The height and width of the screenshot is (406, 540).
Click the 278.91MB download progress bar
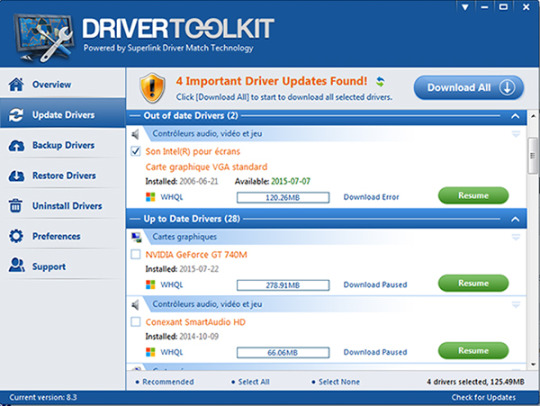tap(283, 285)
